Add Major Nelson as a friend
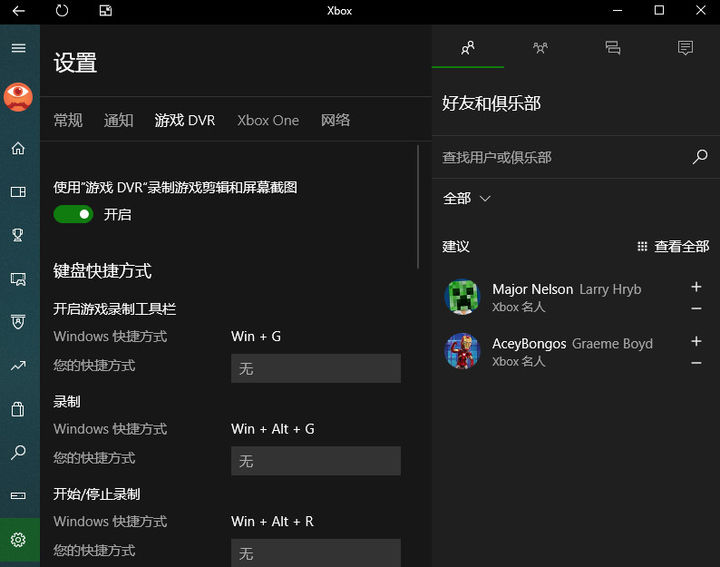 [696, 287]
